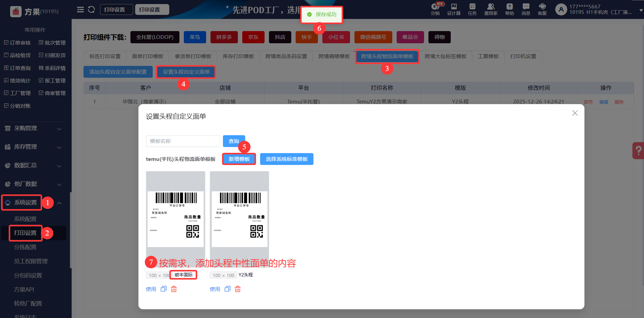Select 系统配置 in sidebar
This screenshot has height=318, width=644.
(25, 219)
